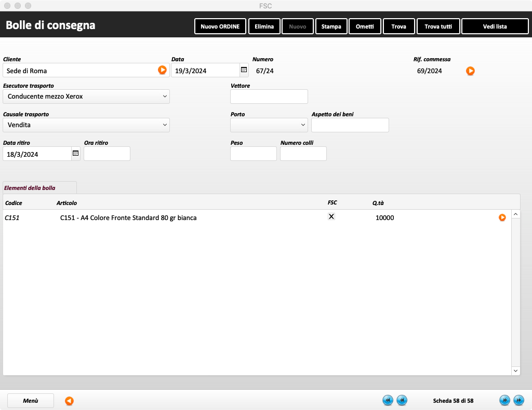
Task: Click Nuovo ORDINE button
Action: click(x=220, y=26)
